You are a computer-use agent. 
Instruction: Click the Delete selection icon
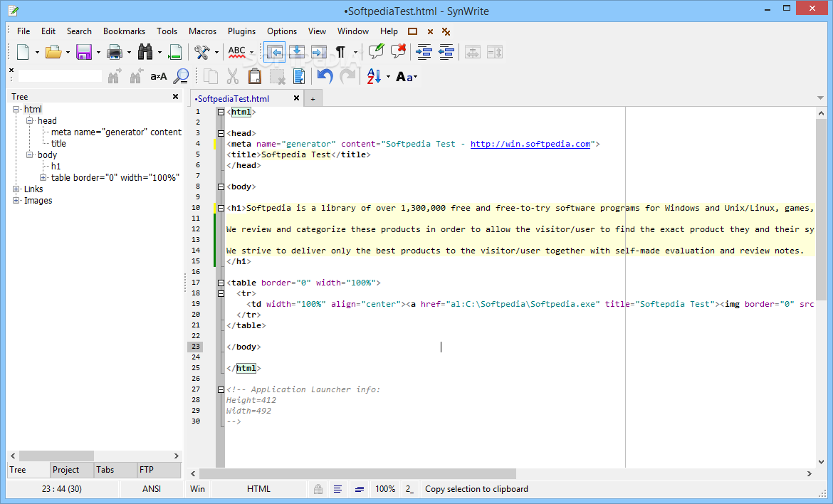pyautogui.click(x=278, y=77)
